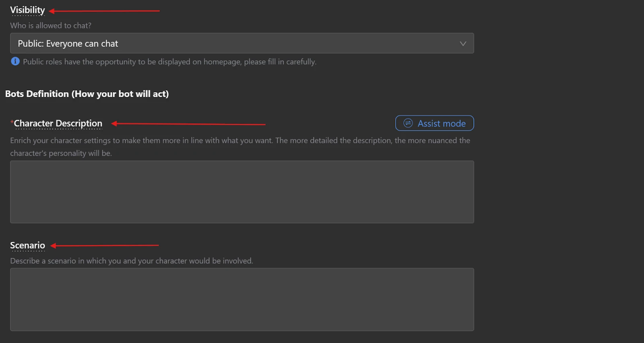The width and height of the screenshot is (644, 343).
Task: Click the Scenario field label
Action: pyautogui.click(x=27, y=245)
